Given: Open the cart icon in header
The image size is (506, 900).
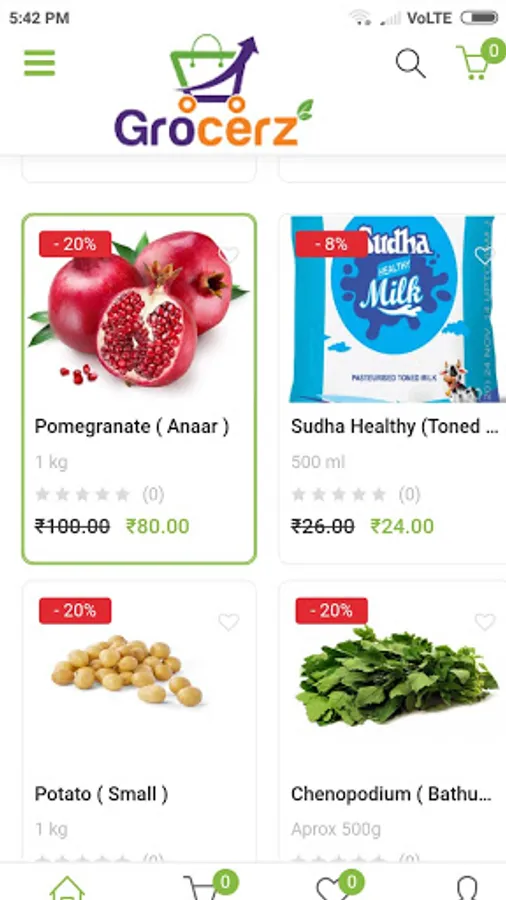Looking at the screenshot, I should (479, 59).
